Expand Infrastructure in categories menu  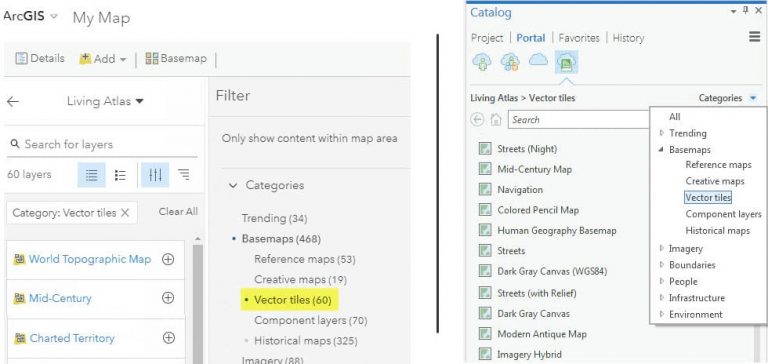[x=662, y=298]
